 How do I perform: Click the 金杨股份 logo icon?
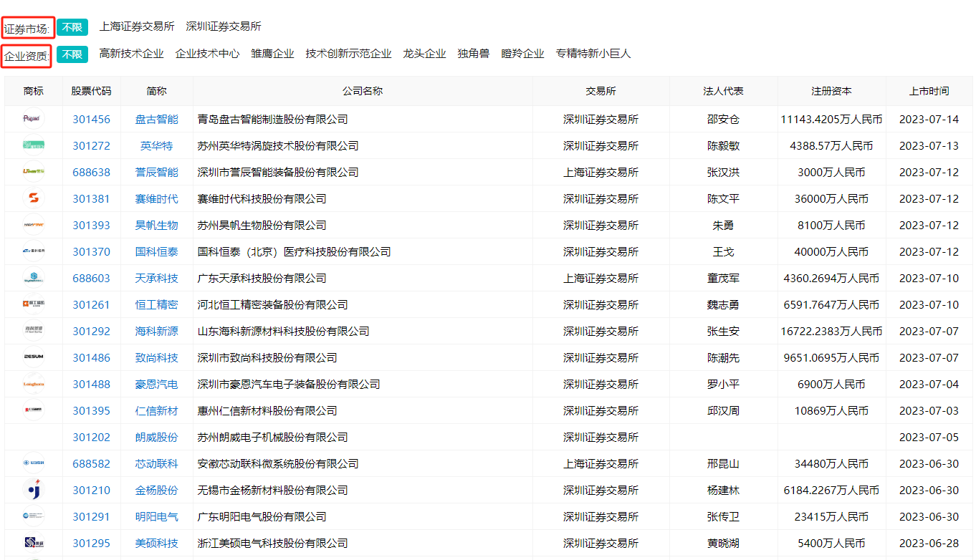(x=33, y=490)
